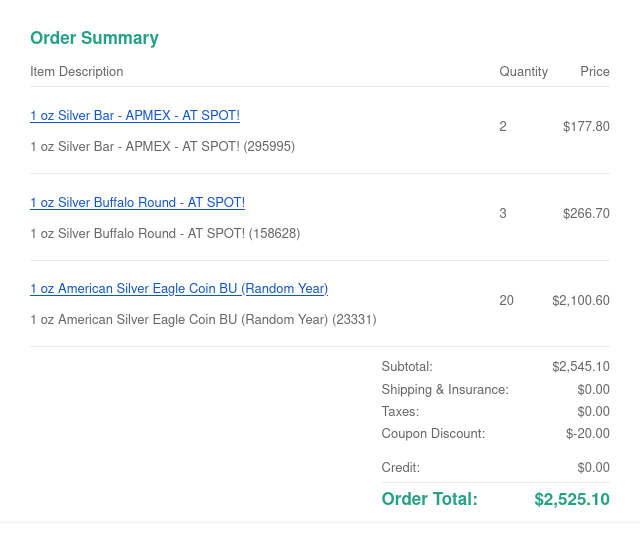Click the Shipping & Insurance label
The height and width of the screenshot is (555, 640).
tap(445, 389)
